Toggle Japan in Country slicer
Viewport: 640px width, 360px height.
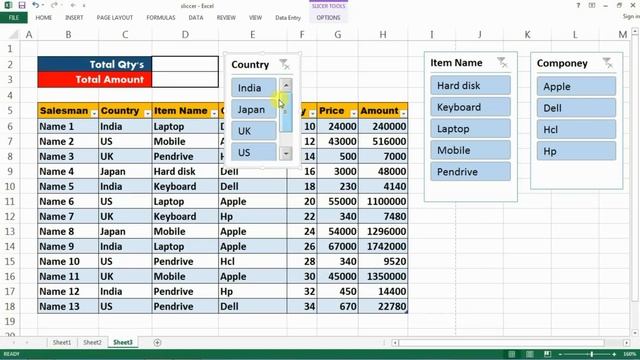click(x=254, y=109)
